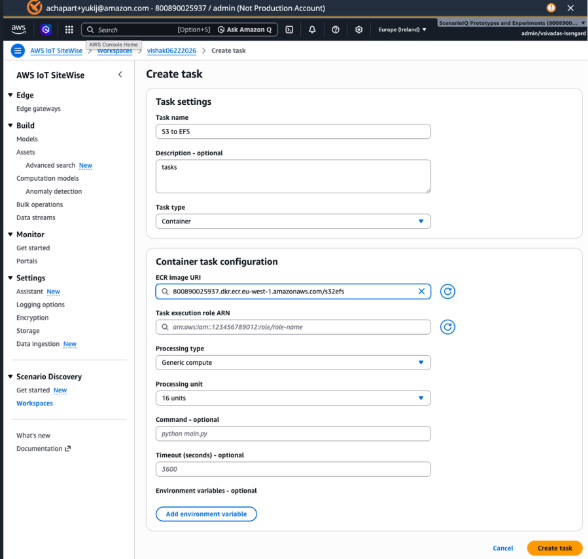Click the Command optional field
Image resolution: width=588 pixels, height=559 pixels.
click(293, 434)
